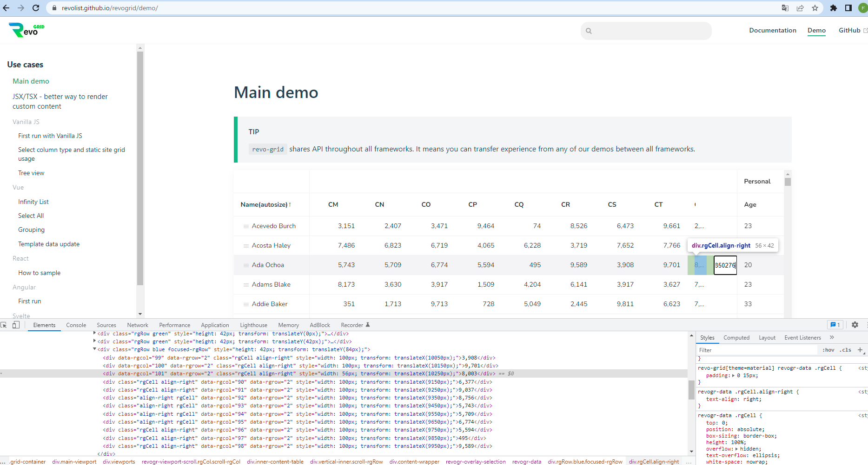This screenshot has height=465, width=868.
Task: Click the Acevedo Burch name cell
Action: point(272,226)
